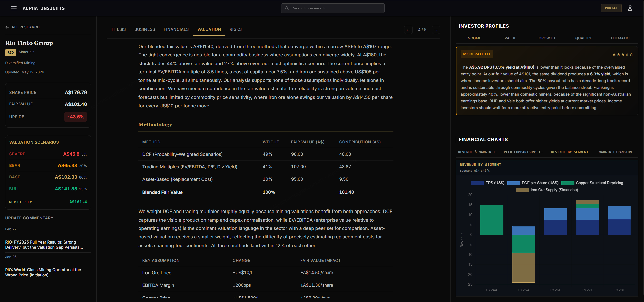Click the search magnifier icon

point(287,8)
